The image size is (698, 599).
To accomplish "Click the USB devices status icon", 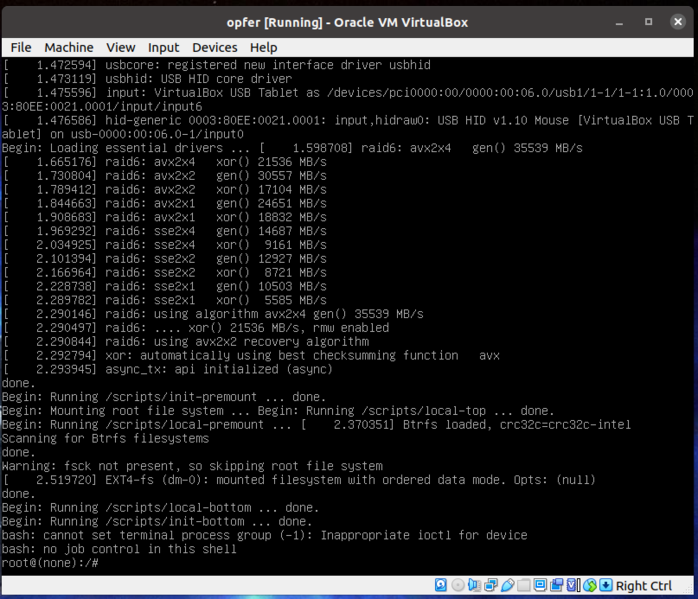I will [508, 585].
